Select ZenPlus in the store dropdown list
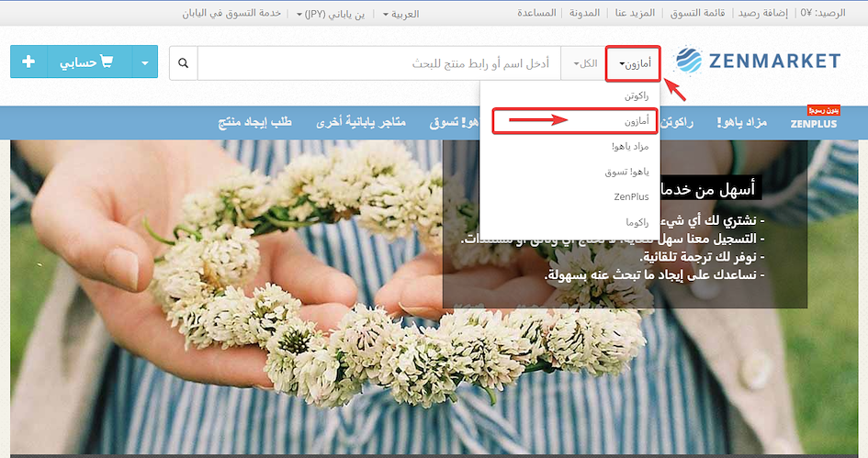Viewport: 868px width, 458px height. [x=570, y=197]
